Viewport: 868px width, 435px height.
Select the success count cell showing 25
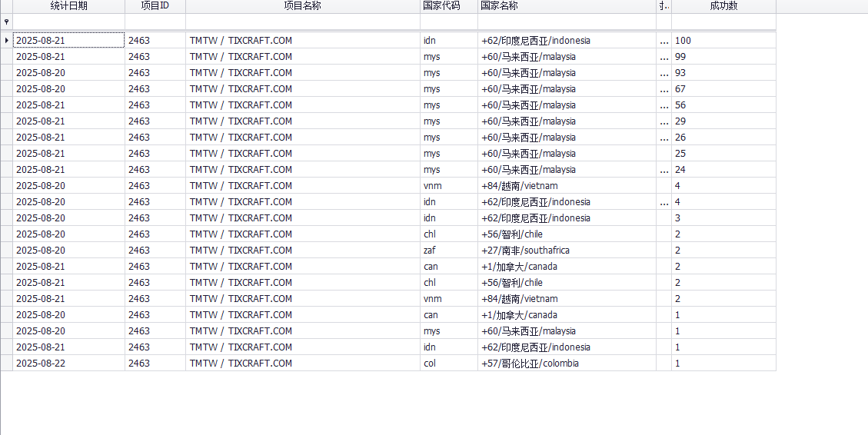coord(723,153)
